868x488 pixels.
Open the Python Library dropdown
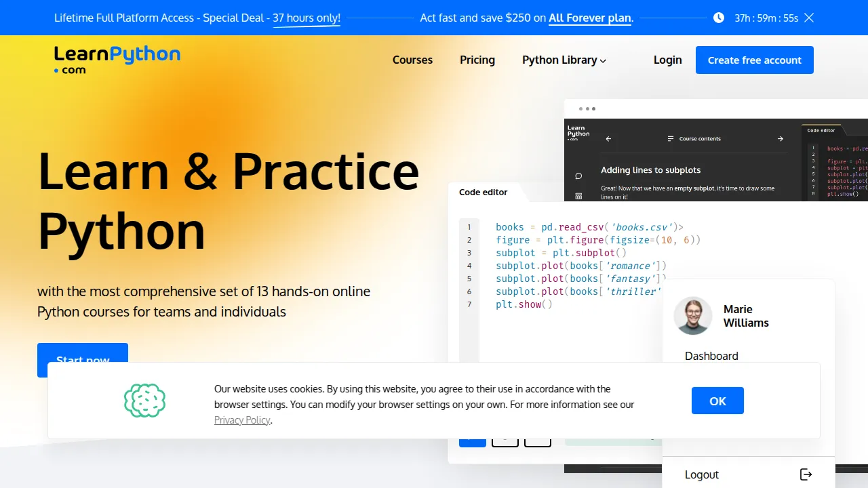coord(559,60)
